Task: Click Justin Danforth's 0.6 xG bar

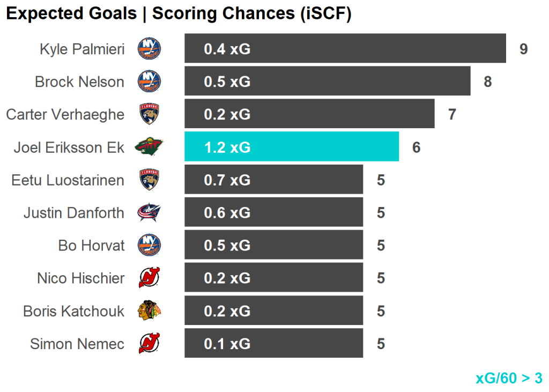Action: [273, 213]
